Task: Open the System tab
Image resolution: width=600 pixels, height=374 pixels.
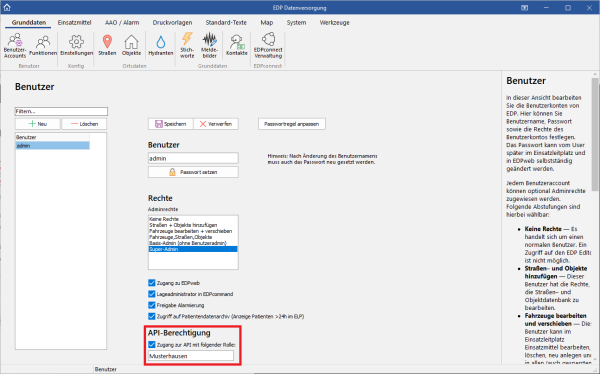Action: click(x=297, y=23)
